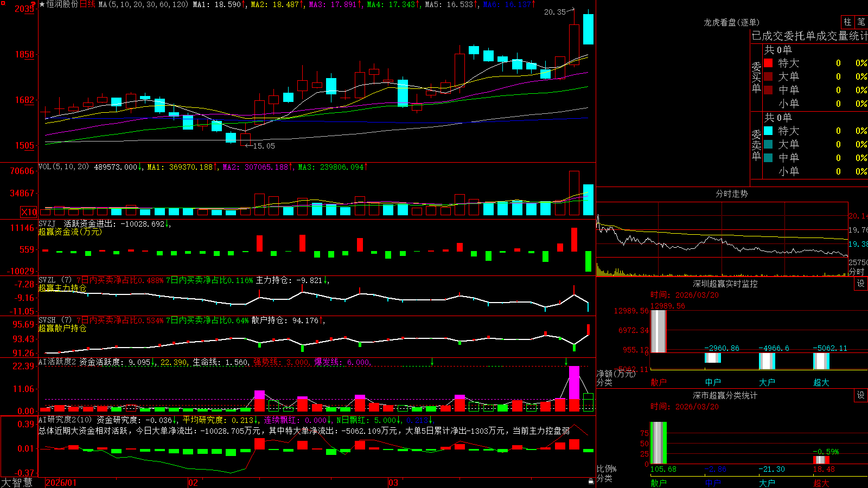
Task: Click the 散户 bar in the 实时监控 chart
Action: pyautogui.click(x=658, y=331)
